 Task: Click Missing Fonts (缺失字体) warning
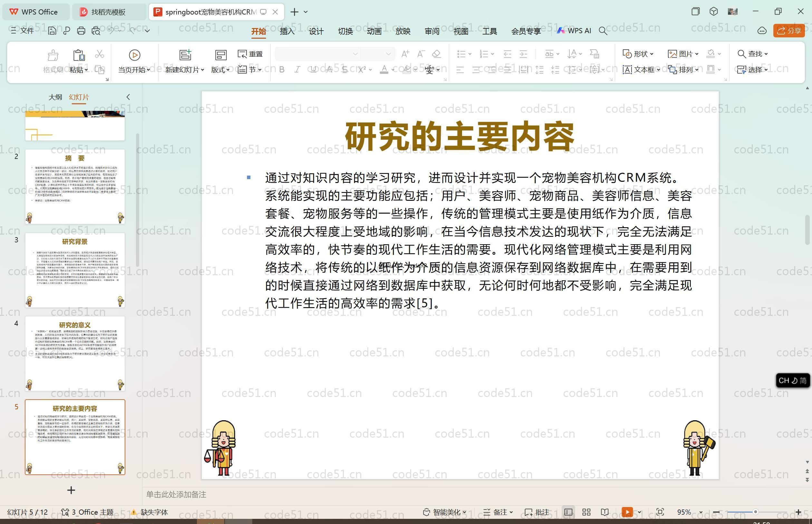(x=150, y=512)
